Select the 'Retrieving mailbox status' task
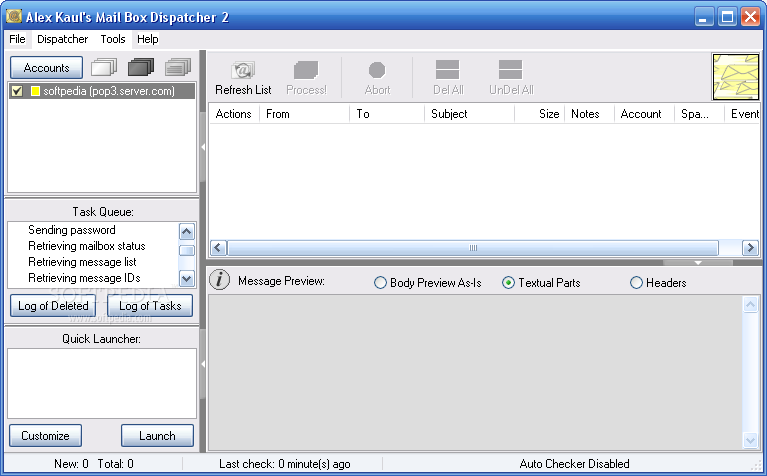This screenshot has width=767, height=476. 87,246
